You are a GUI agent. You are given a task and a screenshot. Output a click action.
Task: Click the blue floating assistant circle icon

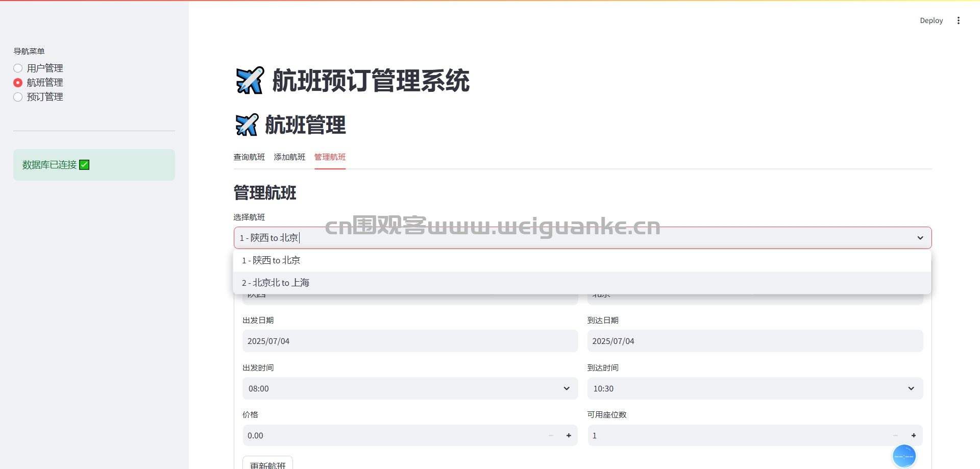pyautogui.click(x=904, y=456)
